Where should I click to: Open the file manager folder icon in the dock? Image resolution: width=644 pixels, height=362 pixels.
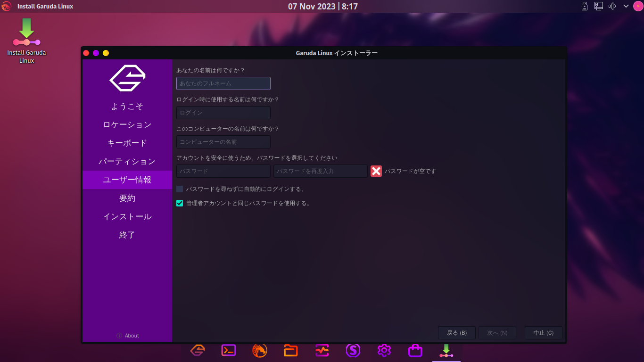click(x=291, y=350)
